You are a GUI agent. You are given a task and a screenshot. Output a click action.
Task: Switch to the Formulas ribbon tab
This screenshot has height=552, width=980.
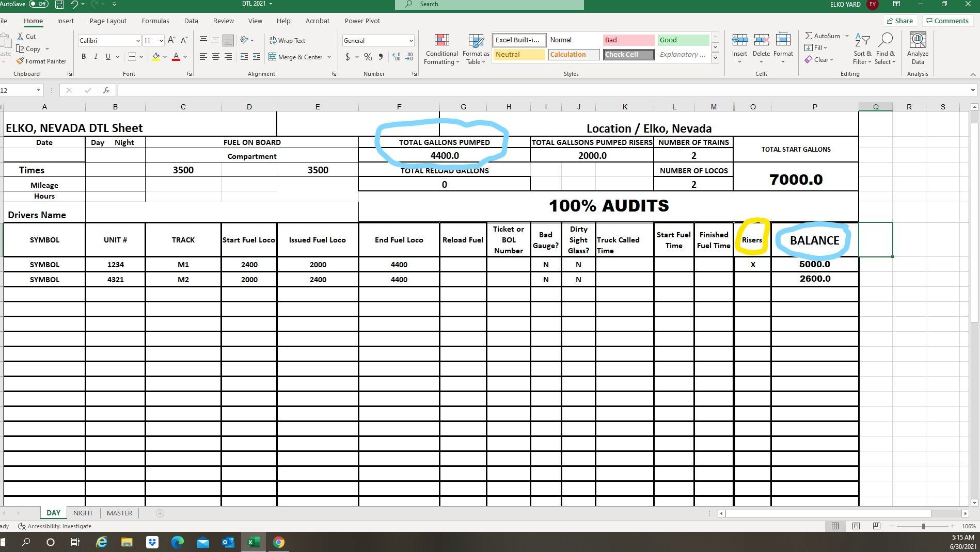tap(155, 21)
